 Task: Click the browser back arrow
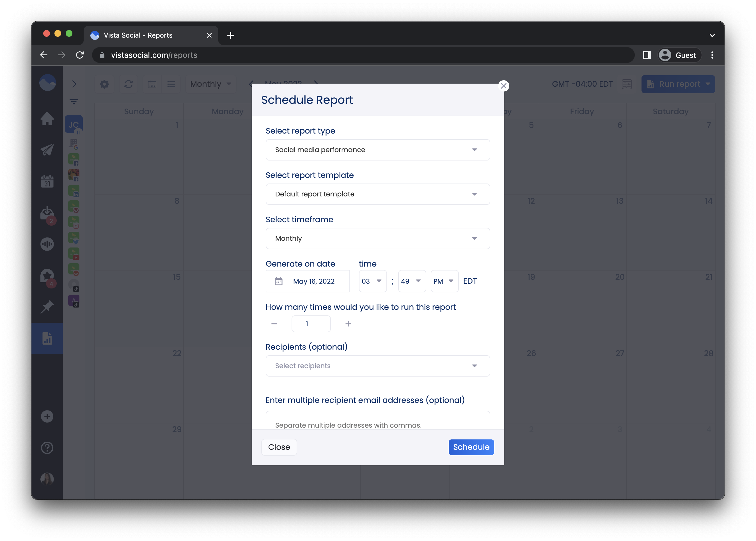click(44, 55)
